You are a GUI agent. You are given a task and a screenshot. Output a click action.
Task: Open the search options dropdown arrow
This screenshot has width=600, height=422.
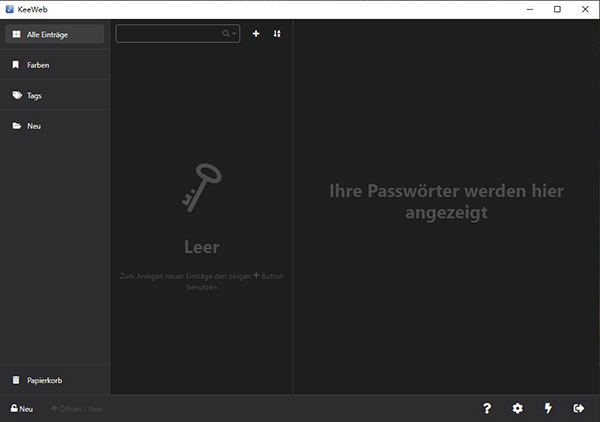(x=234, y=34)
